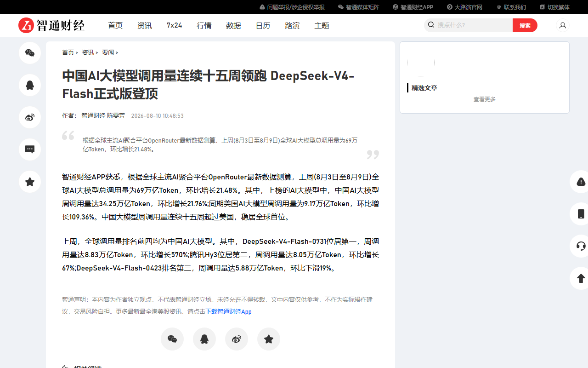This screenshot has height=368, width=588.
Task: Click 要闻 in the breadcrumb
Action: (108, 52)
